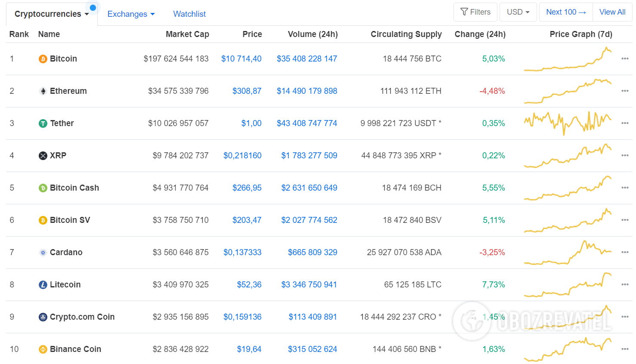Expand the Exchanges dropdown
Image resolution: width=636 pixels, height=364 pixels.
[131, 14]
